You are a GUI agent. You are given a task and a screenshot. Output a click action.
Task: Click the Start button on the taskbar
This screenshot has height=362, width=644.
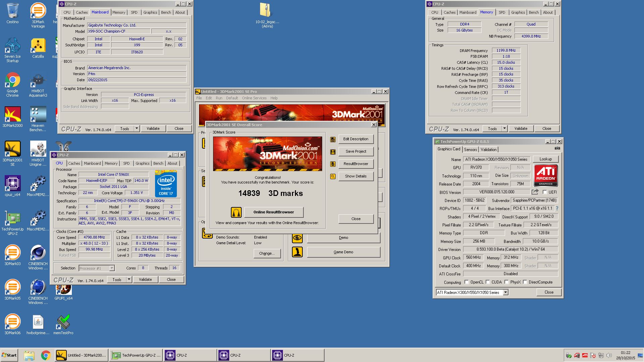pos(9,355)
